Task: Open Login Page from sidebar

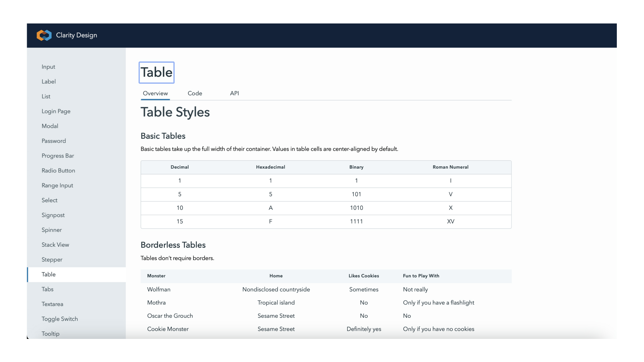Action: point(56,111)
